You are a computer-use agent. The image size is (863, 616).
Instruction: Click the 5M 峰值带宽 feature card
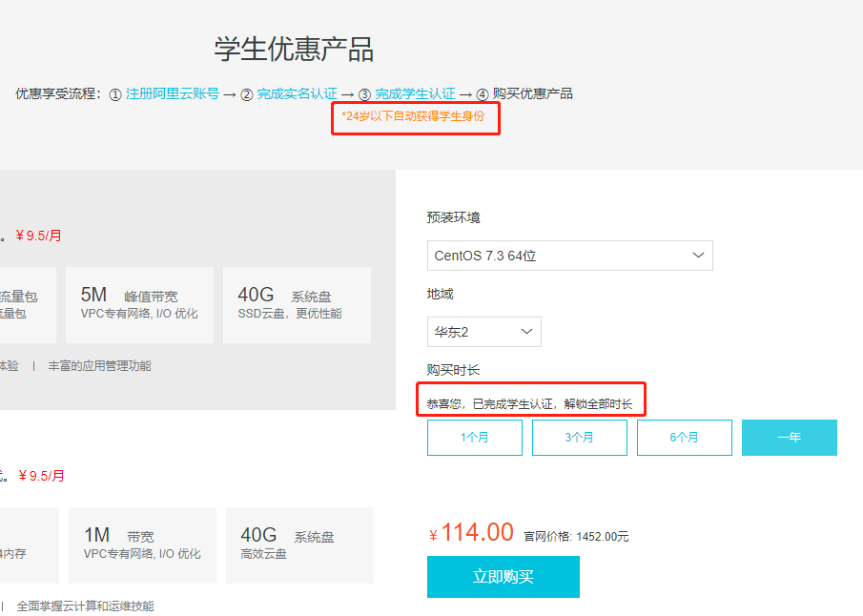tap(139, 304)
